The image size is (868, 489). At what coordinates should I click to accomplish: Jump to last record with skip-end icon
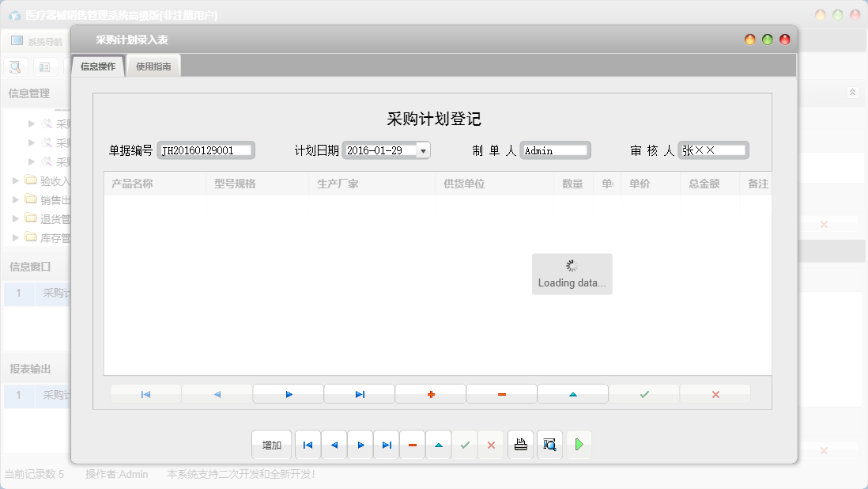click(359, 393)
